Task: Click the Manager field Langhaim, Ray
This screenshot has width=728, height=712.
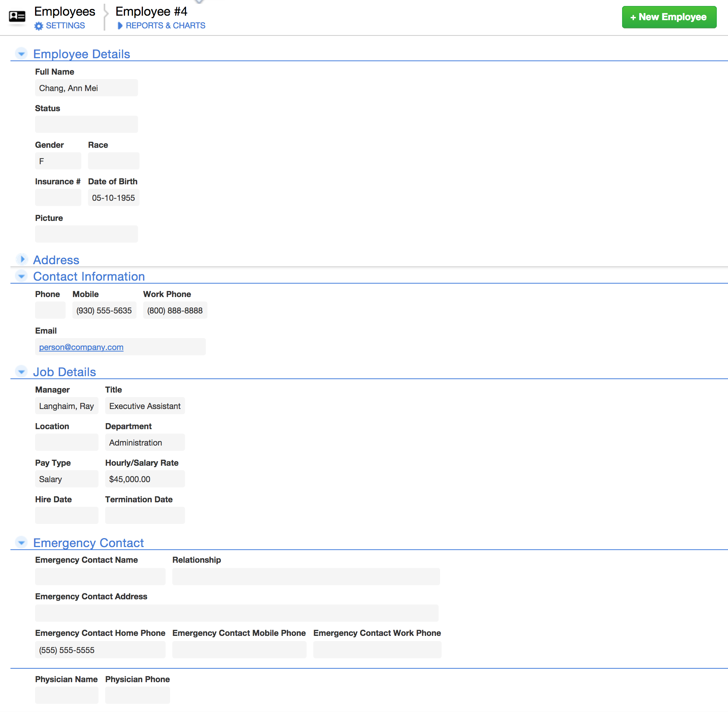Action: pyautogui.click(x=66, y=406)
